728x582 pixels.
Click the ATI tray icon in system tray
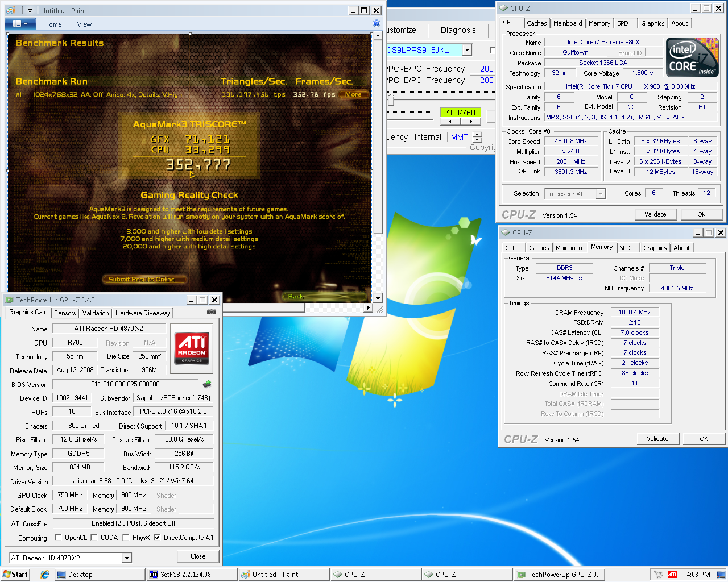coord(672,575)
